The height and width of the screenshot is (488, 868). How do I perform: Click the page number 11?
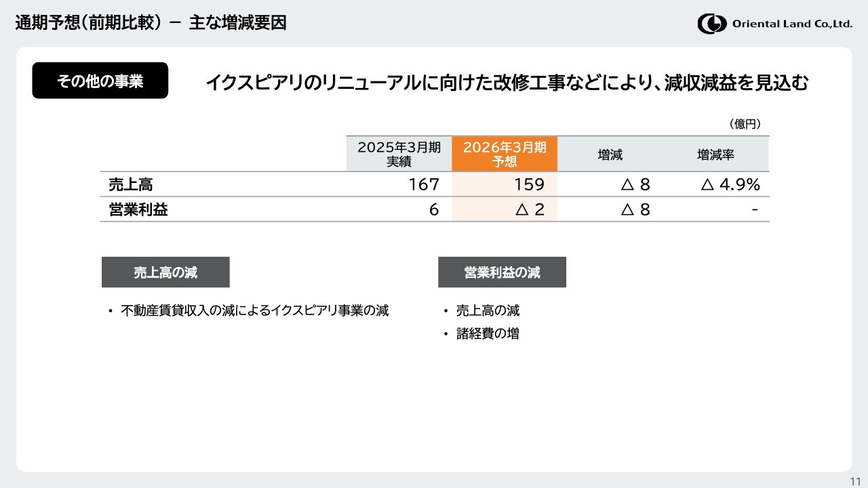pyautogui.click(x=856, y=481)
